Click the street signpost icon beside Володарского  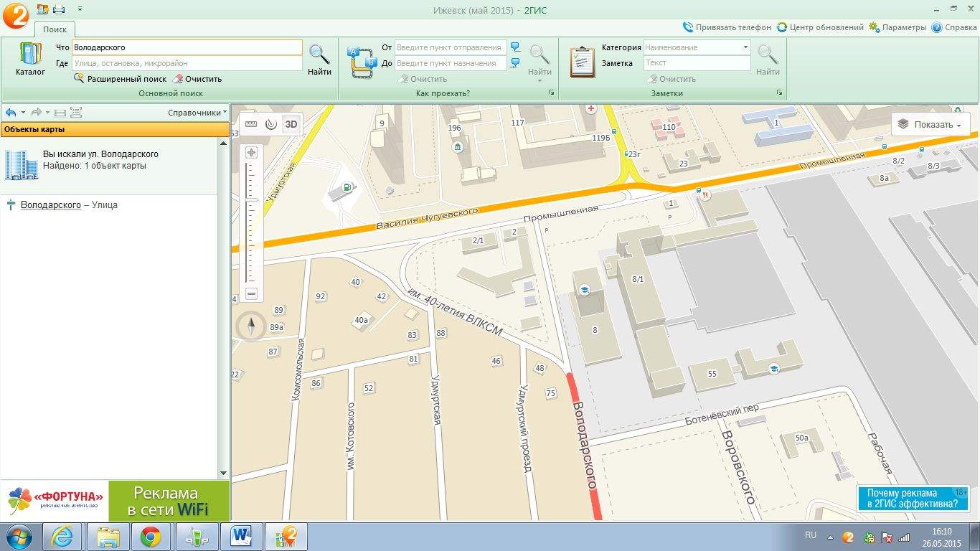[11, 205]
